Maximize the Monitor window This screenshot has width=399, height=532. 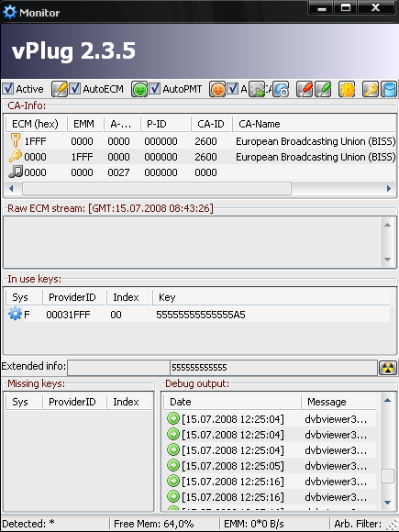pos(346,8)
